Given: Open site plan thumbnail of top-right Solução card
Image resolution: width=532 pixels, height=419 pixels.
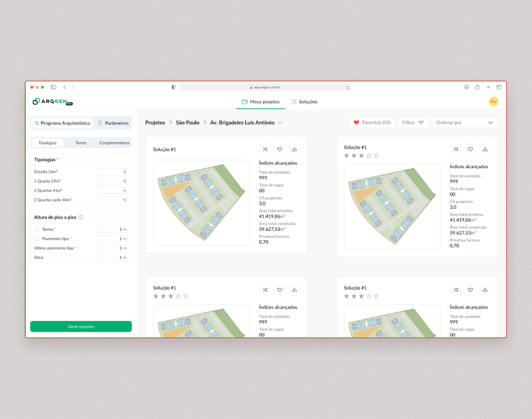Looking at the screenshot, I should [392, 206].
